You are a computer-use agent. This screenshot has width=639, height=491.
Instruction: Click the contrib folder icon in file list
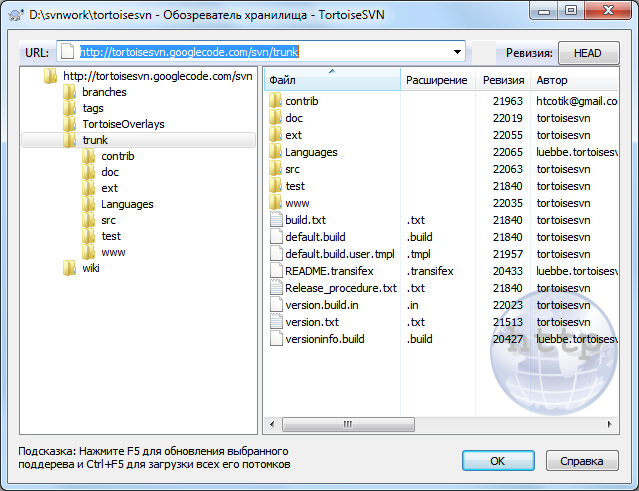click(x=276, y=101)
